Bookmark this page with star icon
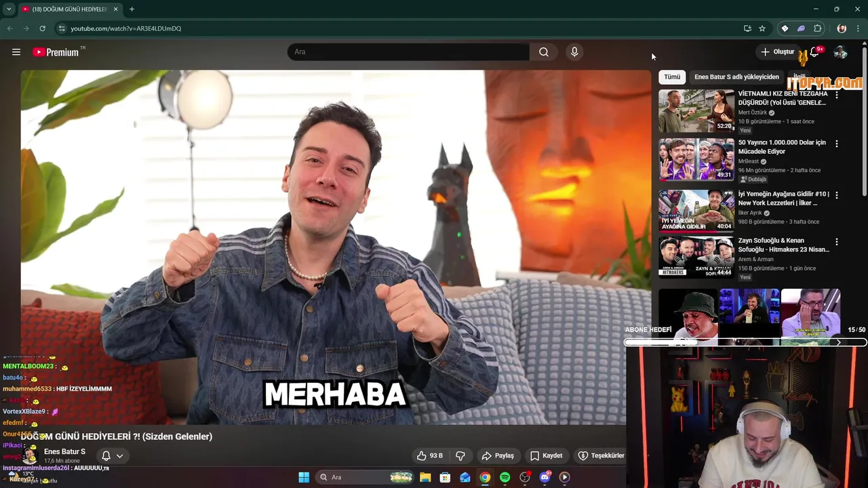 pyautogui.click(x=762, y=28)
